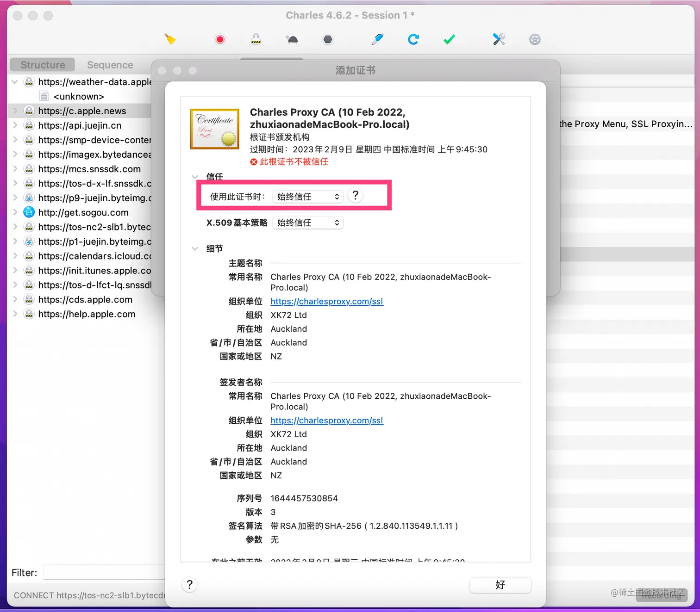Screen dimensions: 700x612
Task: Click the green validate checkmark icon
Action: tap(449, 39)
